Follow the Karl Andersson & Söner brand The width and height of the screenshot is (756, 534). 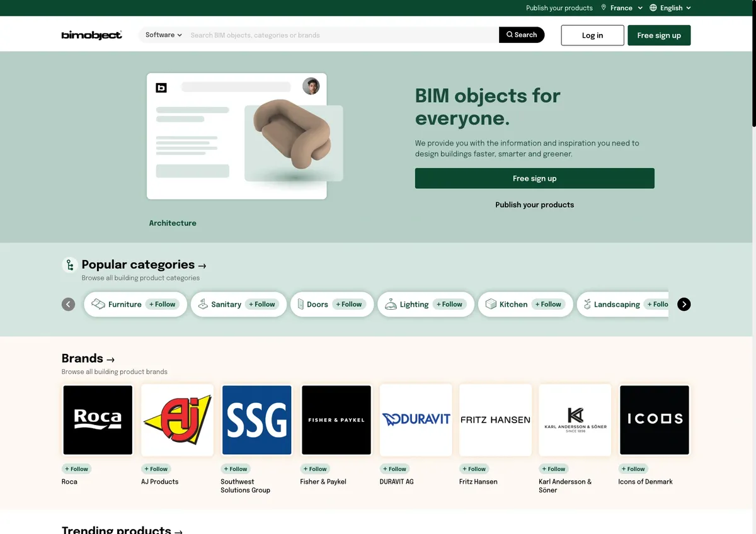(x=553, y=469)
